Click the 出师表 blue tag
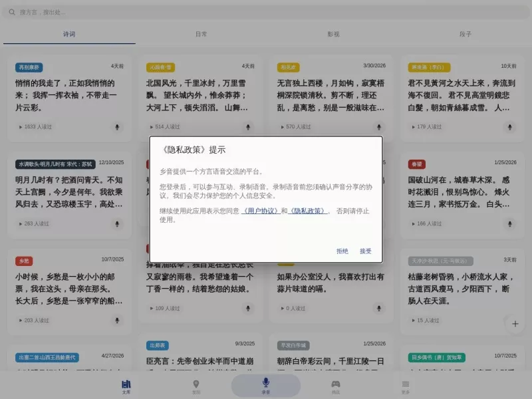This screenshot has width=532, height=399. (x=158, y=345)
